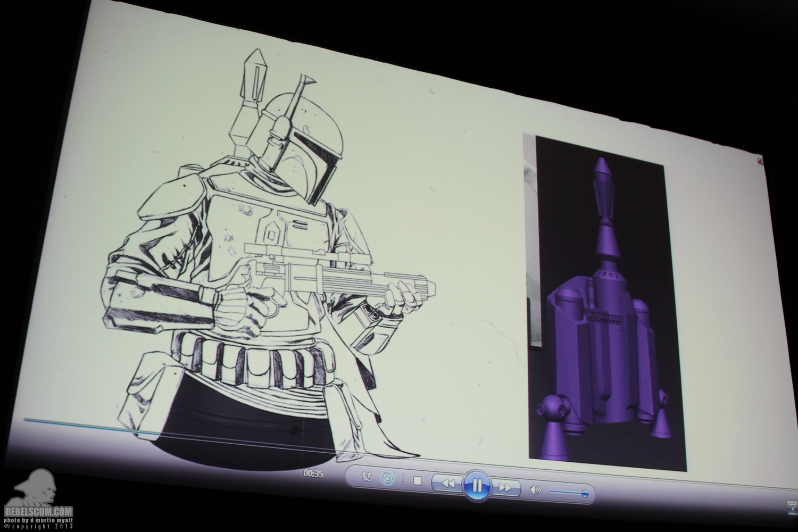
Task: Mute the sound via the speaker icon
Action: [536, 490]
